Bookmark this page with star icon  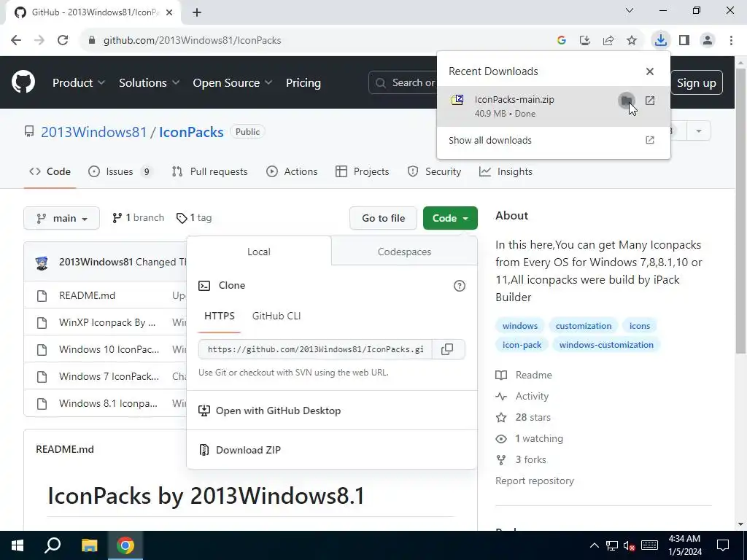(632, 41)
